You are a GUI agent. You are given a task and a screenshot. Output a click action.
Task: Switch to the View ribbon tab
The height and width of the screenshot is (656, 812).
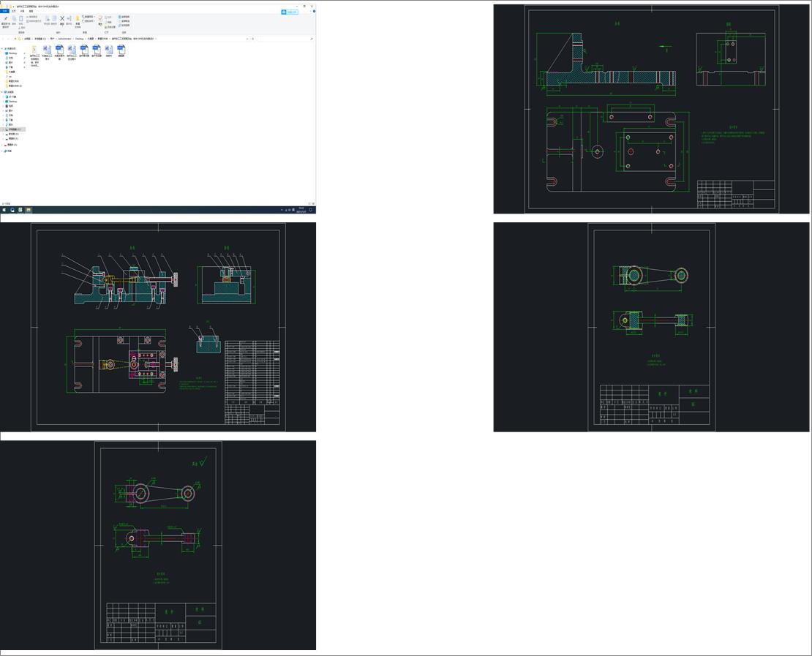pos(31,11)
